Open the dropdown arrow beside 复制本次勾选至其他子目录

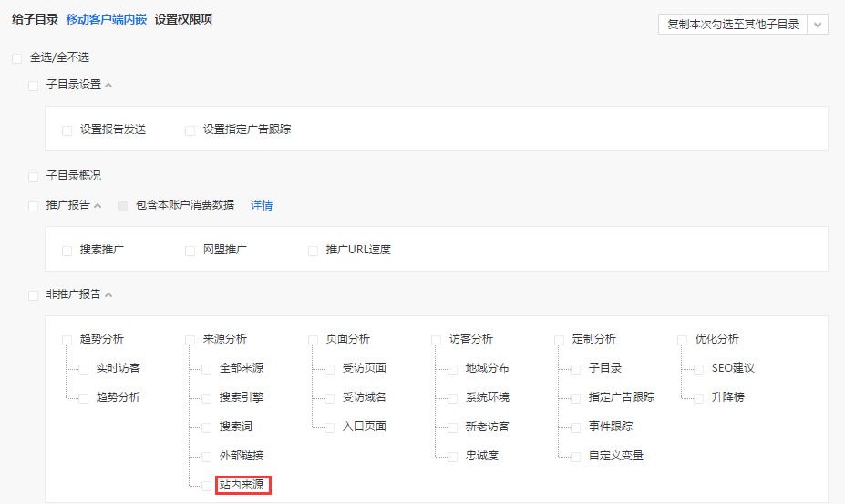(818, 25)
